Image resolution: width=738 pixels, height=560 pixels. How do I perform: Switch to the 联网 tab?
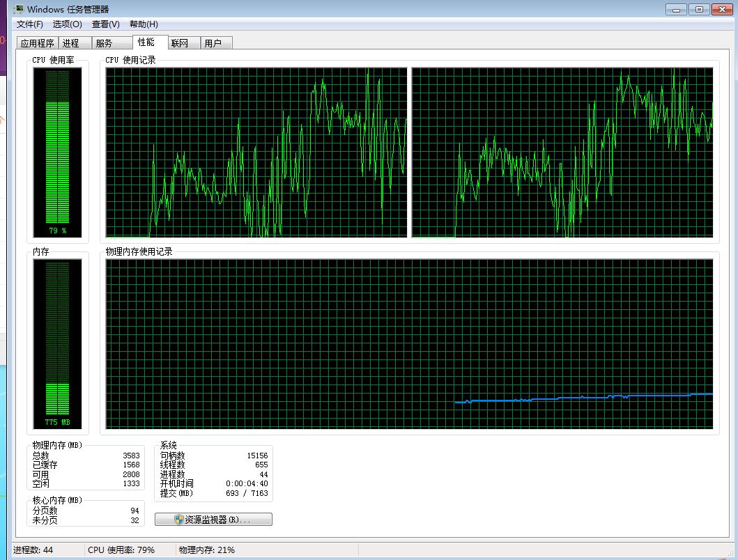coord(183,43)
